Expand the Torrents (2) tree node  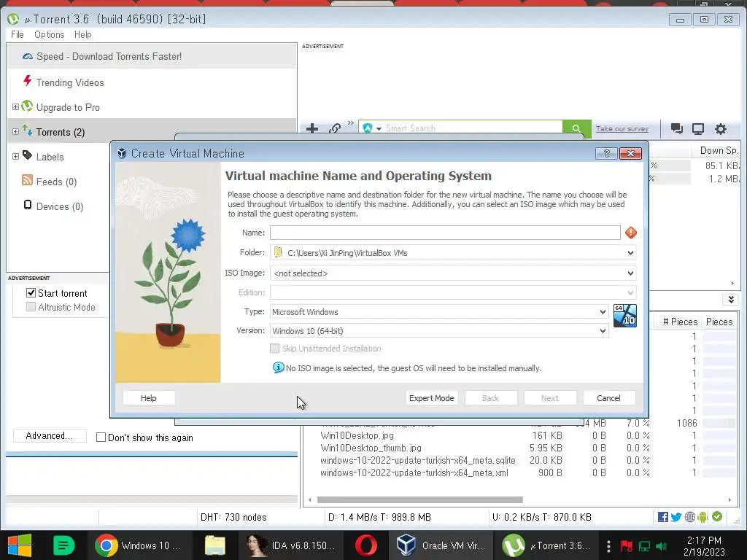click(x=15, y=131)
